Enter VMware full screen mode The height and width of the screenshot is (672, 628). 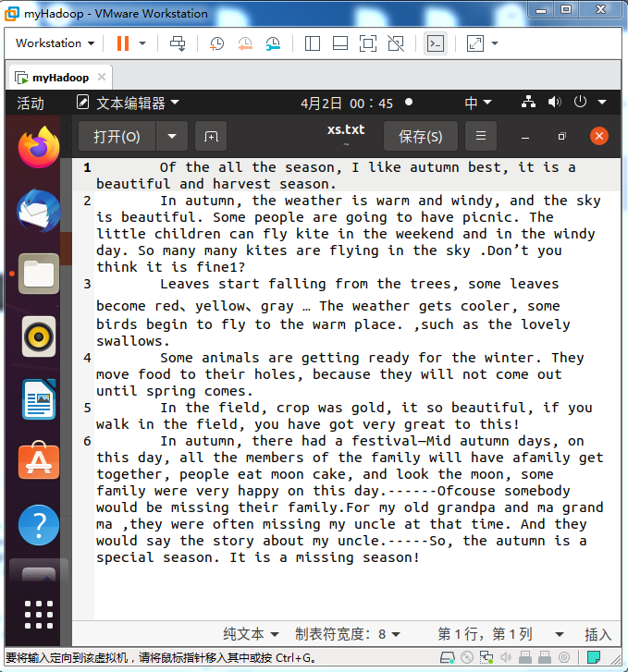(x=368, y=43)
